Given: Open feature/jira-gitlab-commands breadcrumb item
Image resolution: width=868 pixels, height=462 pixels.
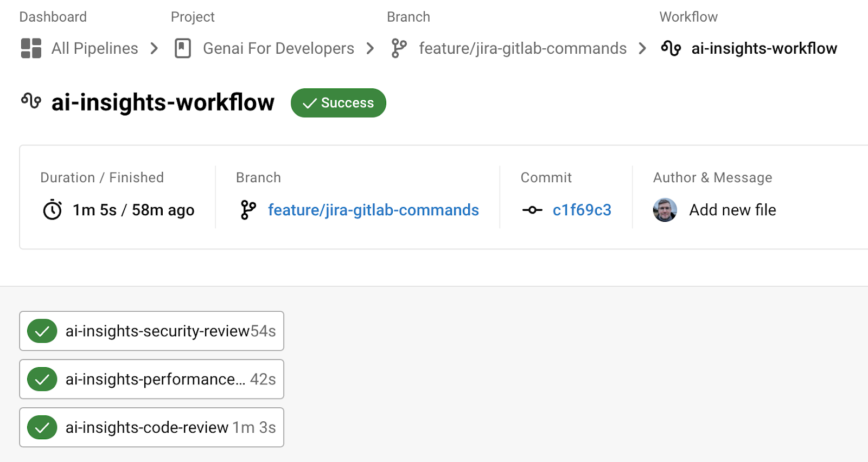Looking at the screenshot, I should tap(522, 48).
